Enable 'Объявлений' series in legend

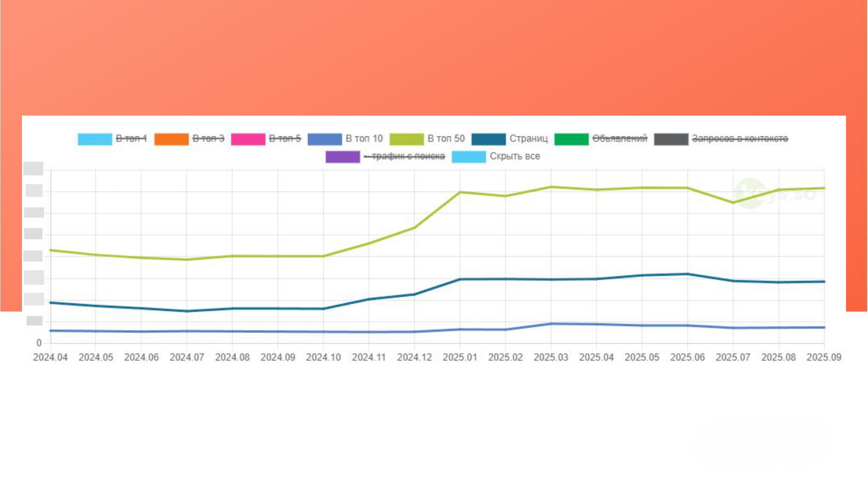[620, 139]
